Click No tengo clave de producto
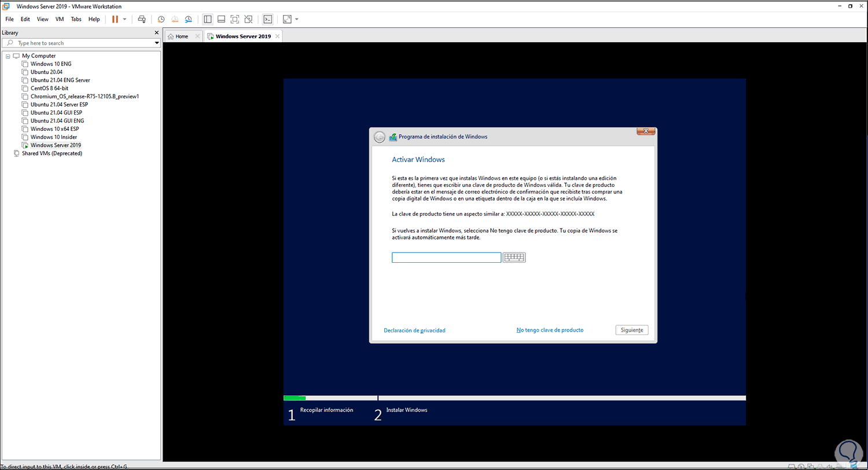This screenshot has height=470, width=868. (550, 330)
